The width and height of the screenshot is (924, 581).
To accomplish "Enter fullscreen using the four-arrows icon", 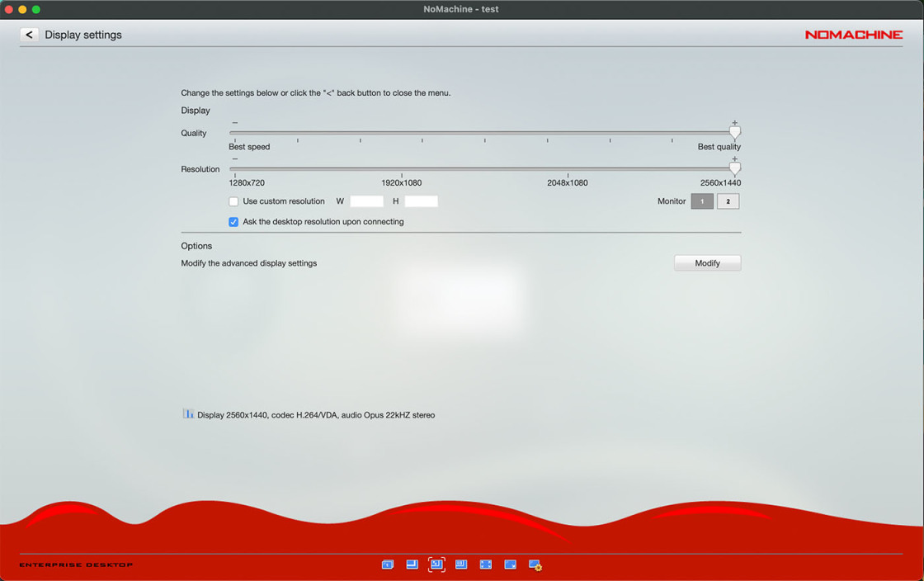I will 486,564.
